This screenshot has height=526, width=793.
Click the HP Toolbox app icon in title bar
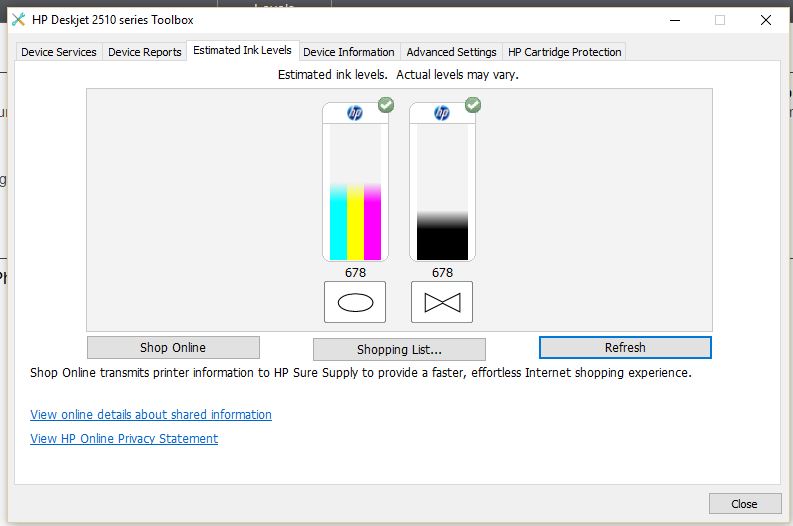(18, 20)
